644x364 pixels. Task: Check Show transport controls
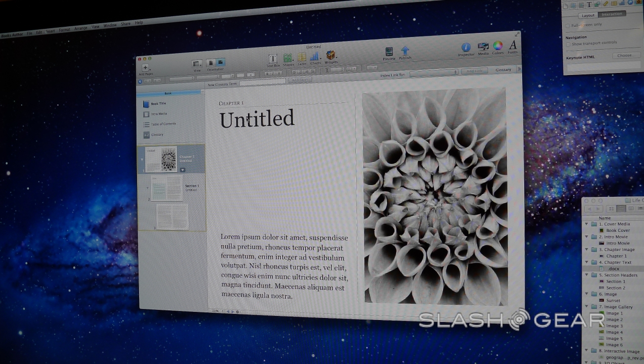tap(568, 44)
